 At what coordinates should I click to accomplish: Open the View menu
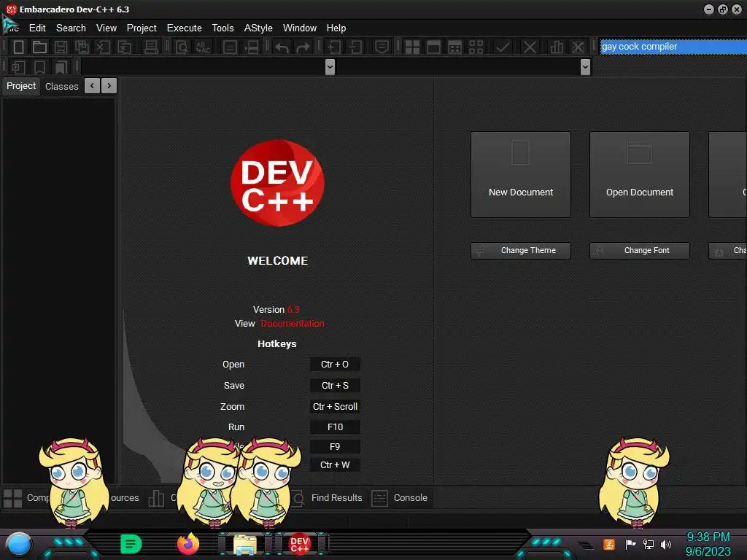point(107,28)
